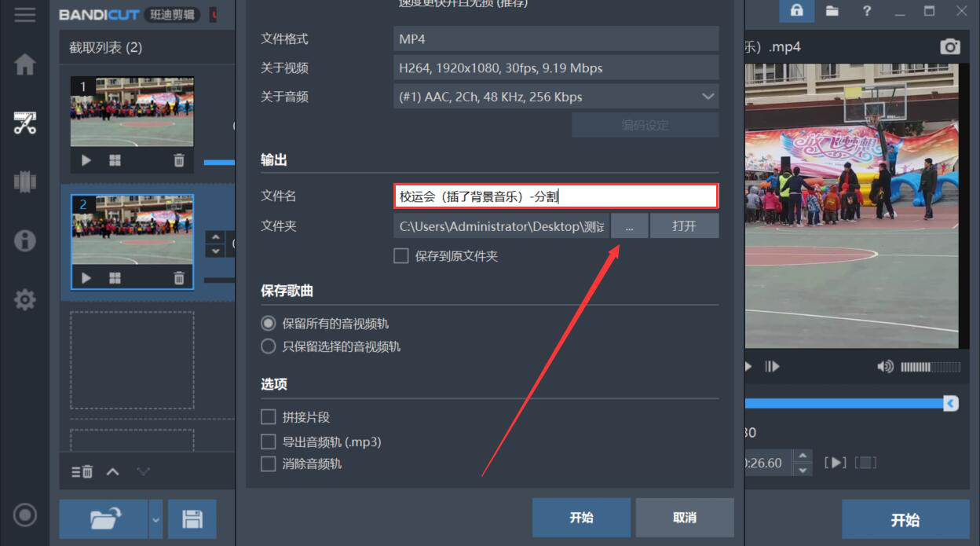Expand the 关于音频 AAC track dropdown
The image size is (980, 546).
pos(556,97)
